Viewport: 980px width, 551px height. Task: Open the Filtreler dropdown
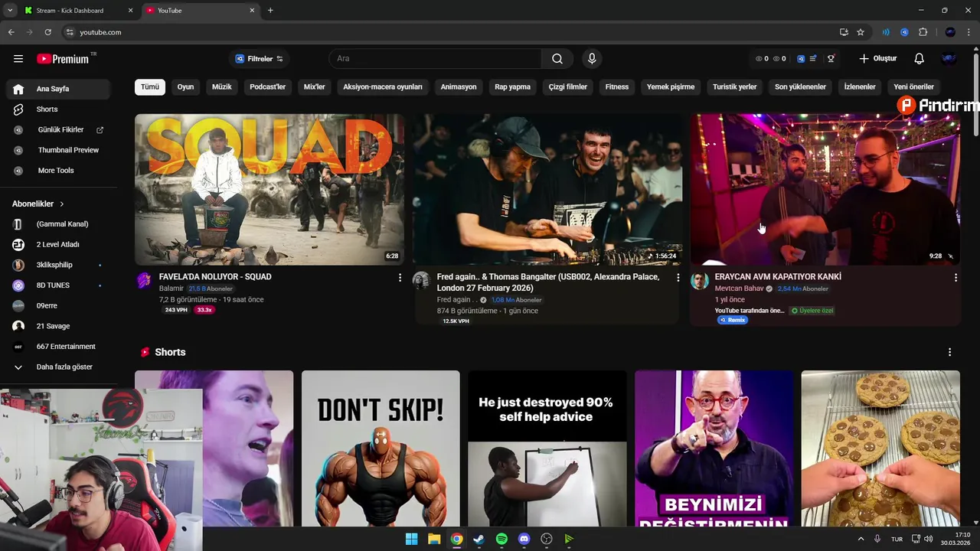[x=259, y=59]
